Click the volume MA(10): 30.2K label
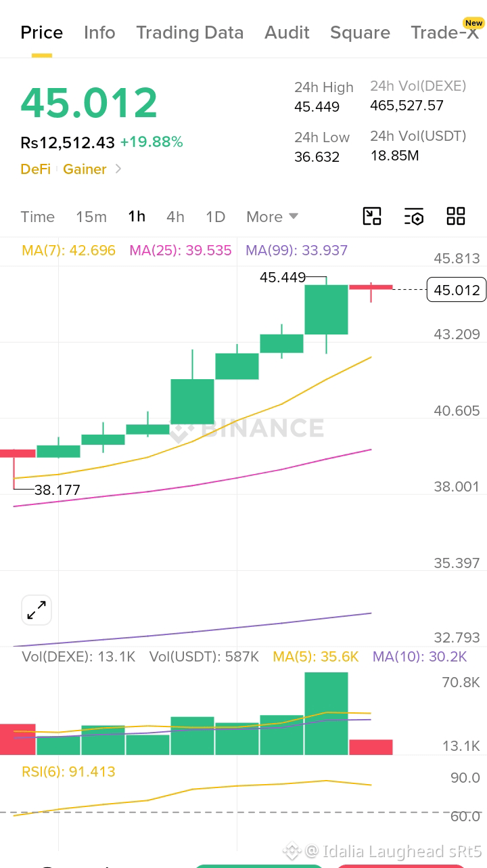Image resolution: width=487 pixels, height=868 pixels. (x=420, y=657)
